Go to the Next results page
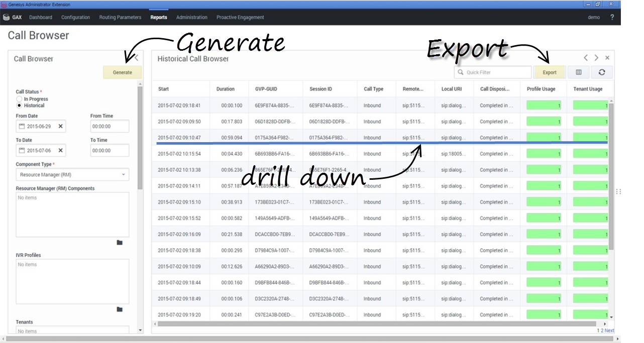Viewport: 644px width, 343px height. coord(609,331)
